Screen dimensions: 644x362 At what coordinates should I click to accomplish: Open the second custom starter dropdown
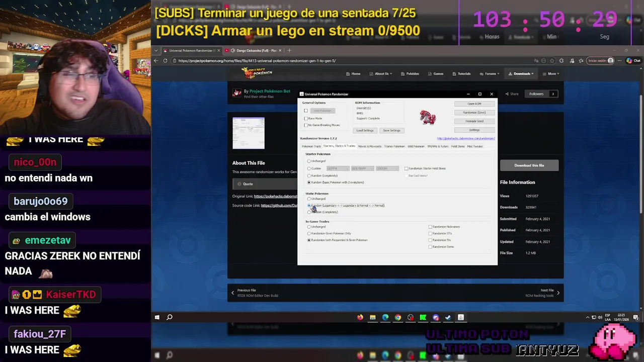pos(362,168)
